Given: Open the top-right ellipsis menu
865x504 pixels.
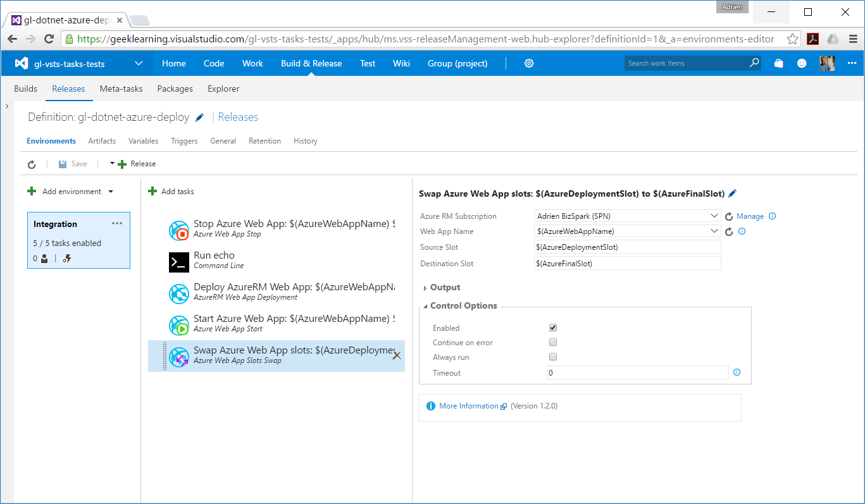Looking at the screenshot, I should coord(852,63).
